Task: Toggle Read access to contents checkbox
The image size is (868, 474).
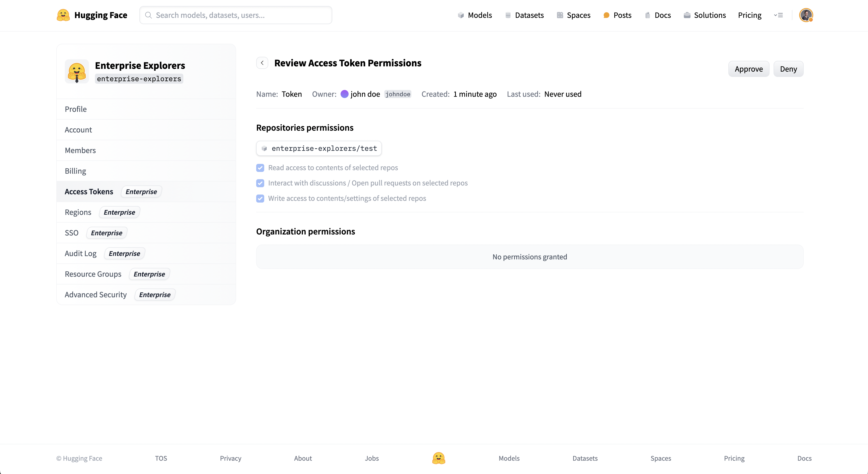Action: coord(260,168)
